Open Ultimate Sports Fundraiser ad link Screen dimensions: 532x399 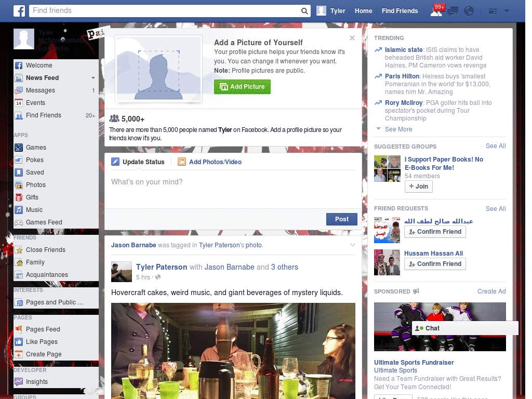[x=414, y=362]
